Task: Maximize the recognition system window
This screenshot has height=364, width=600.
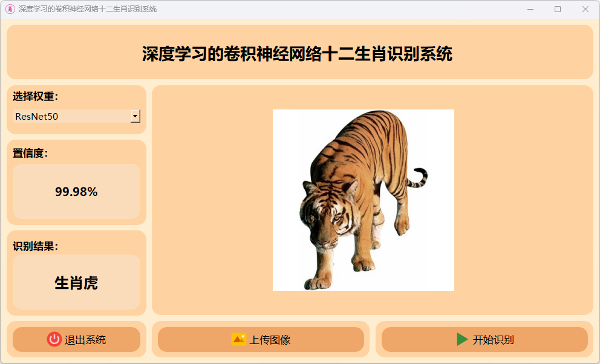Action: point(558,9)
